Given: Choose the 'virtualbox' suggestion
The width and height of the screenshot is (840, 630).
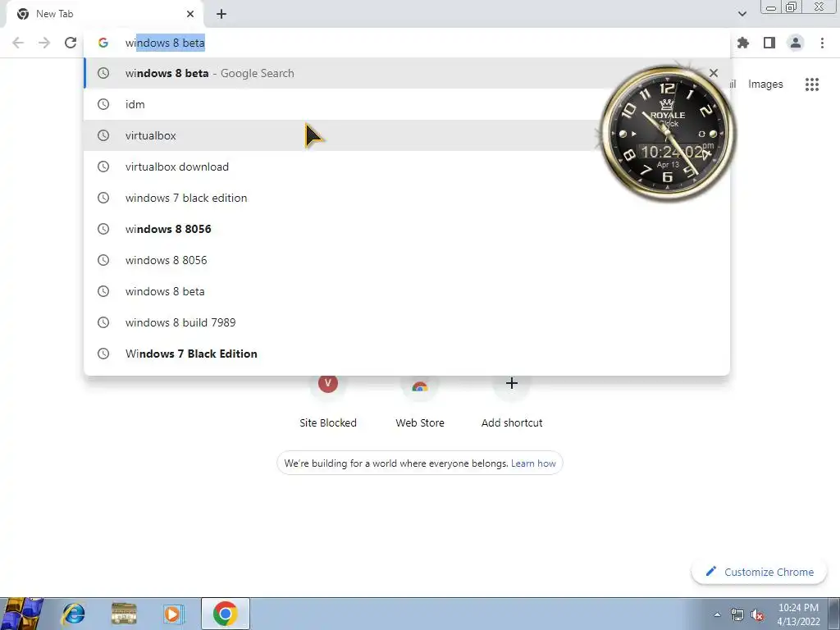Looking at the screenshot, I should click(x=407, y=135).
